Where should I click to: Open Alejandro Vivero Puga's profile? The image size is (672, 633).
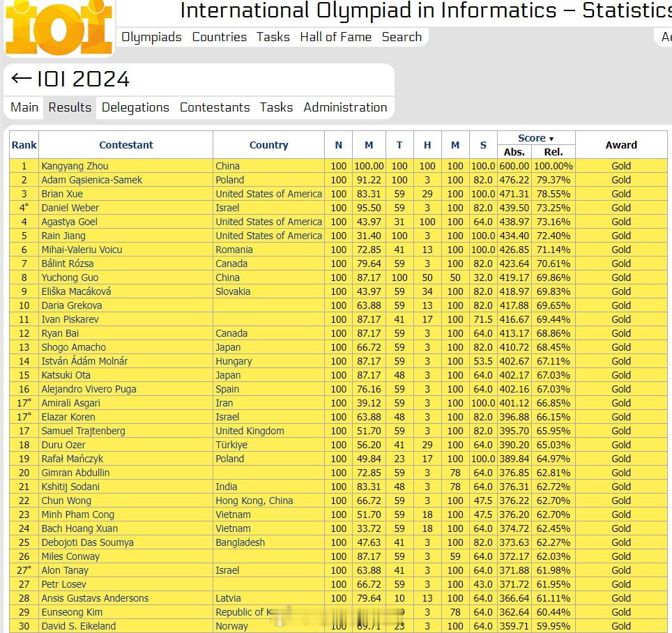click(89, 389)
